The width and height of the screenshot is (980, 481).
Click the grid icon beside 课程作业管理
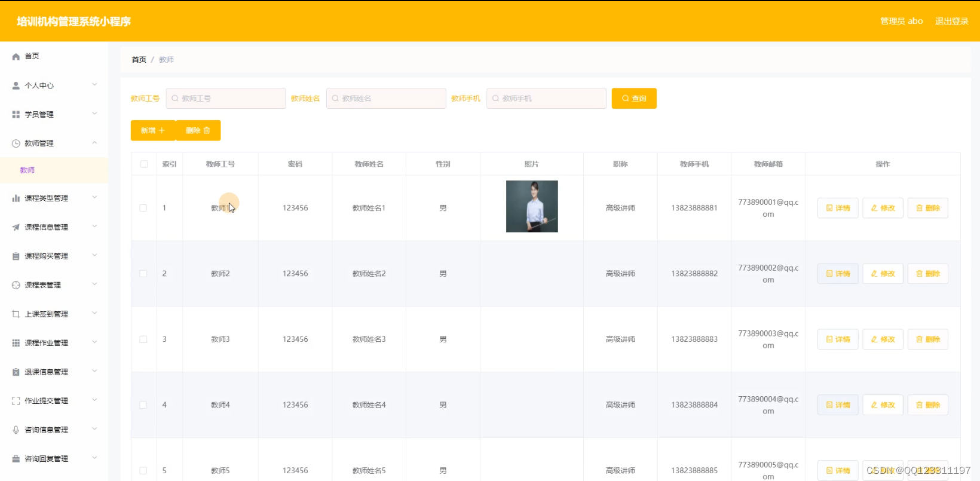click(x=16, y=343)
